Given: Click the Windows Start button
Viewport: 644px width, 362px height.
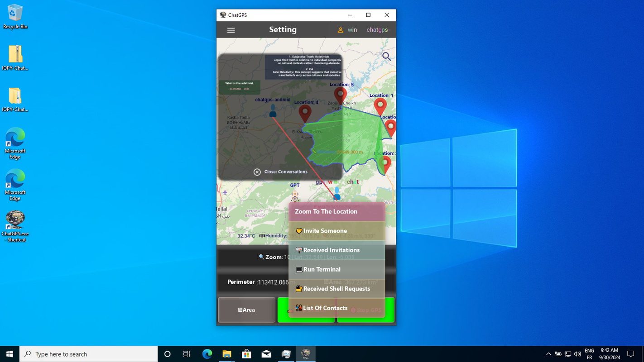Looking at the screenshot, I should click(x=10, y=354).
